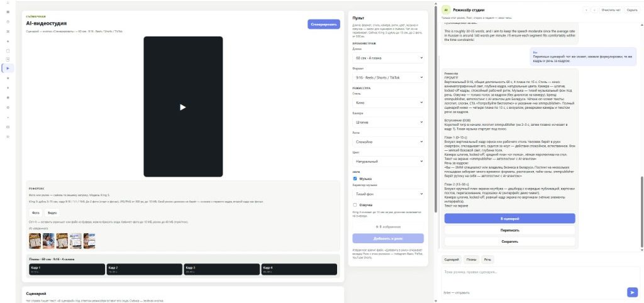Viewport: 644px width, 303px height.
Task: Click the Сохранить button under the reply
Action: (509, 241)
